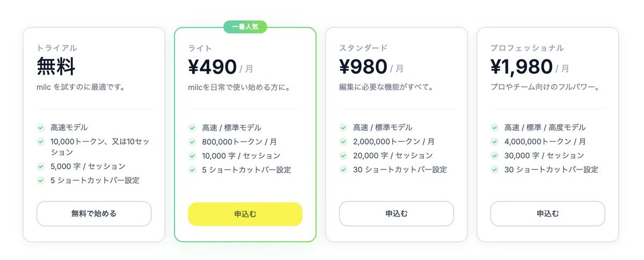Click checkmark beside 20,000 字 / セッション
The width and height of the screenshot is (644, 260).
click(343, 155)
